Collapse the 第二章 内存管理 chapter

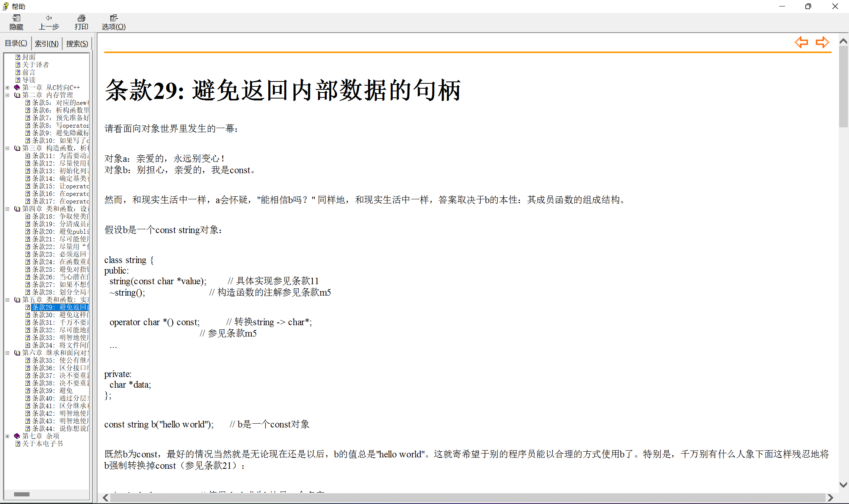(x=8, y=95)
